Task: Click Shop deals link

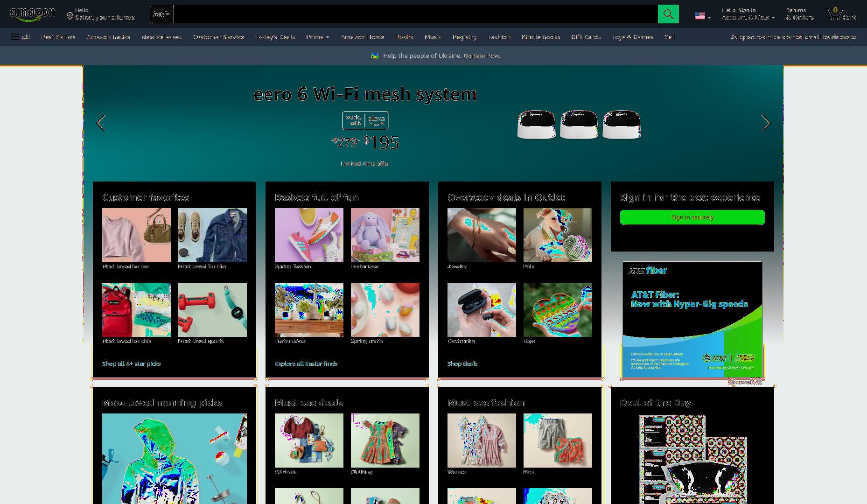Action: pos(462,364)
